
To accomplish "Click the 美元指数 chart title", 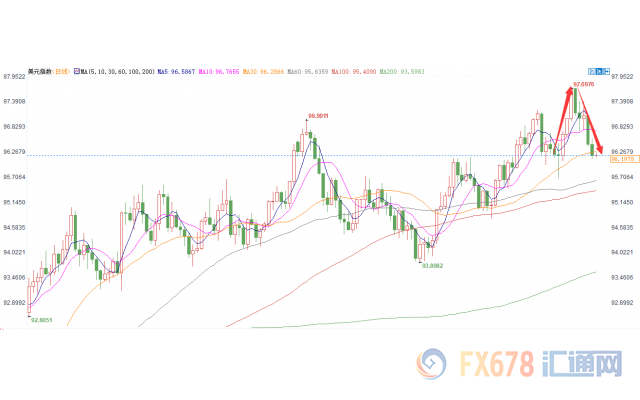I will pyautogui.click(x=40, y=72).
